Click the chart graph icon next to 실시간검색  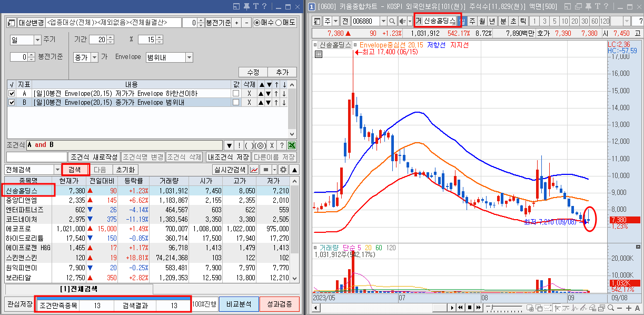pos(254,169)
